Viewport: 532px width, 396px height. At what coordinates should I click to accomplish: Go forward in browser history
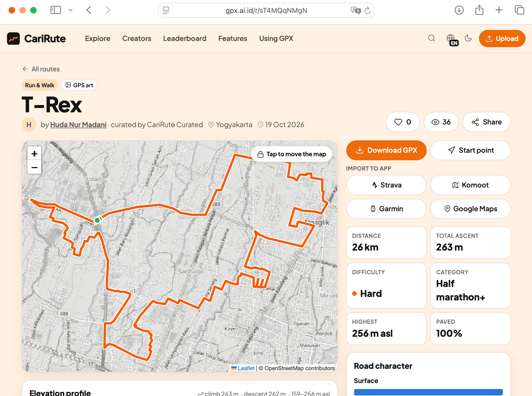(108, 10)
